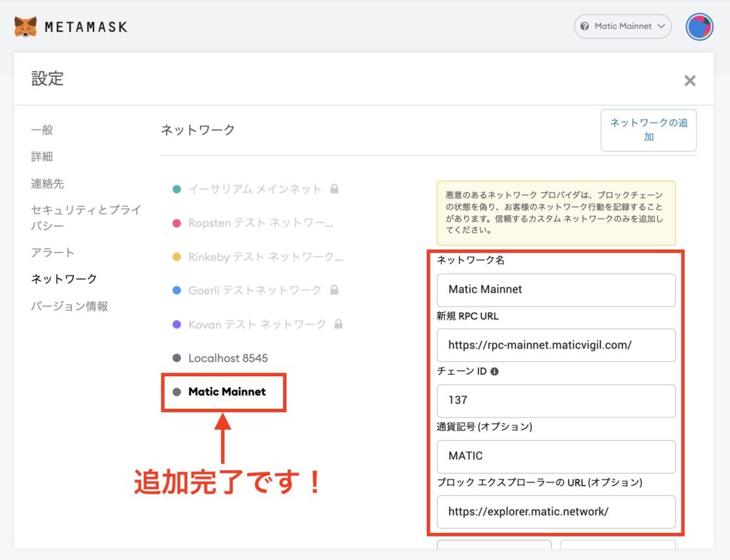Focus the ブロック エクスプローラー URL field
The image size is (730, 560).
tap(556, 512)
